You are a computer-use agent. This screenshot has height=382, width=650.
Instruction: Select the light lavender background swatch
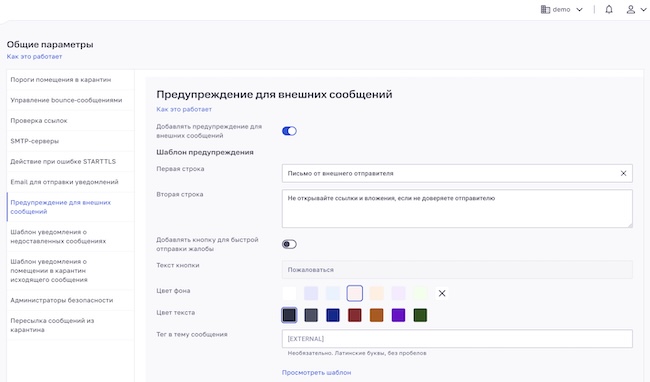click(x=311, y=293)
